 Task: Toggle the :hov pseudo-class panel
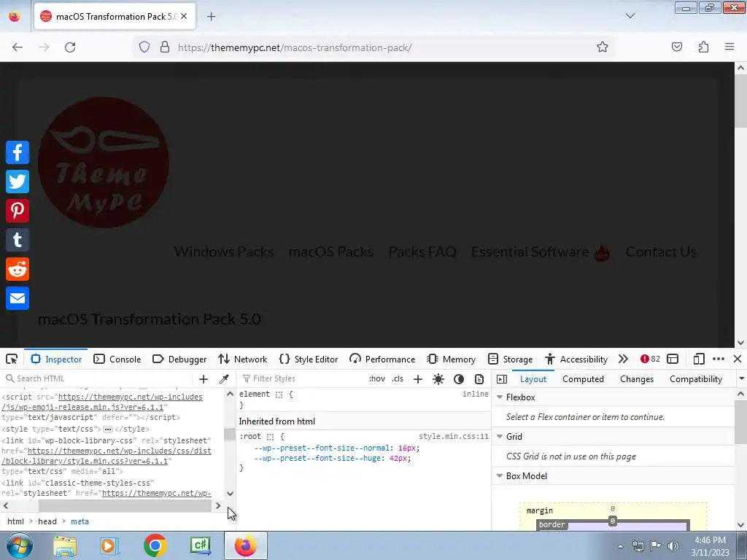[x=377, y=379]
